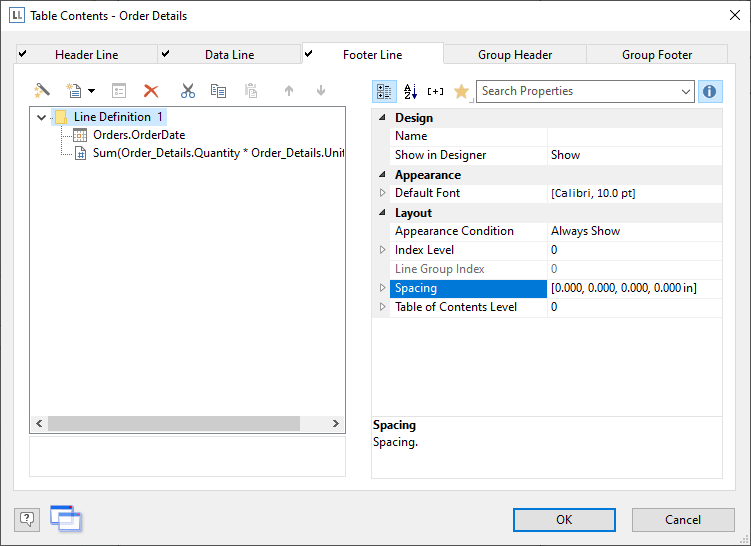
Task: Click the Orders.OrderDate date field icon
Action: (x=80, y=135)
